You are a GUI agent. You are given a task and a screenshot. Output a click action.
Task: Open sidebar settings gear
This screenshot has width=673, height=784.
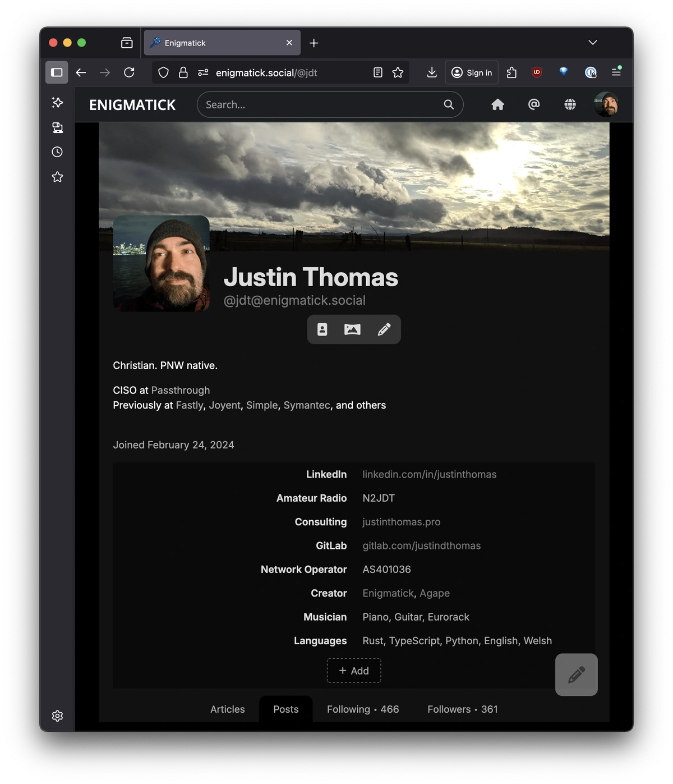tap(57, 716)
